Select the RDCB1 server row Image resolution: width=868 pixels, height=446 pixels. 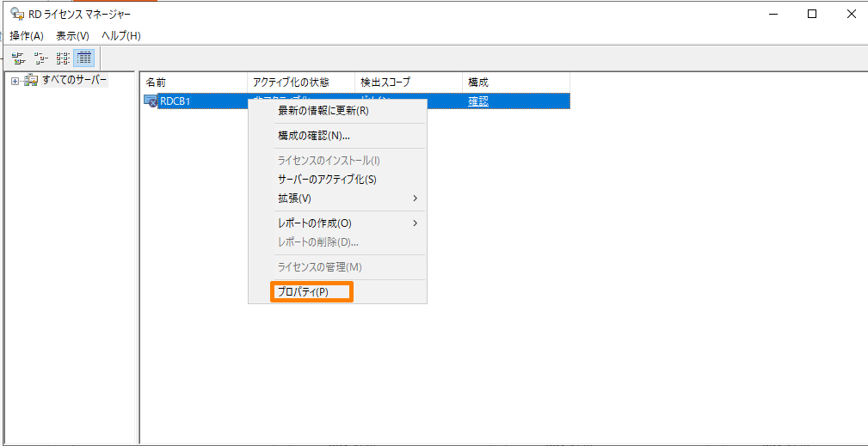[355, 101]
